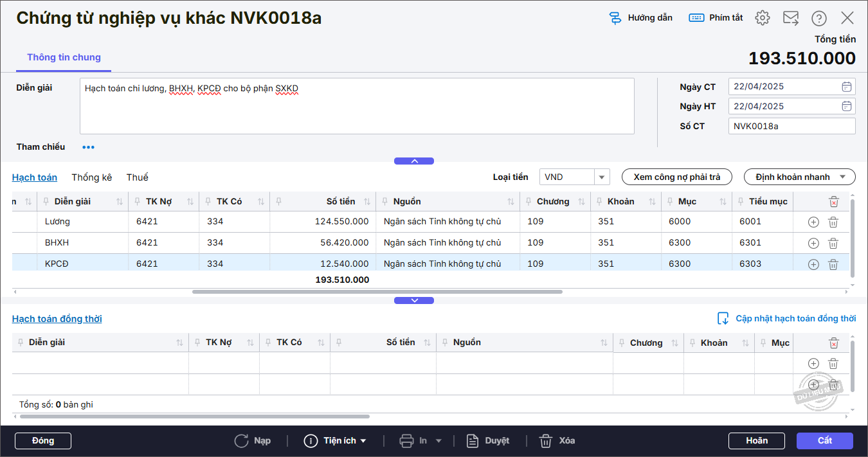Open calendar picker for Ngày CT

pos(847,87)
